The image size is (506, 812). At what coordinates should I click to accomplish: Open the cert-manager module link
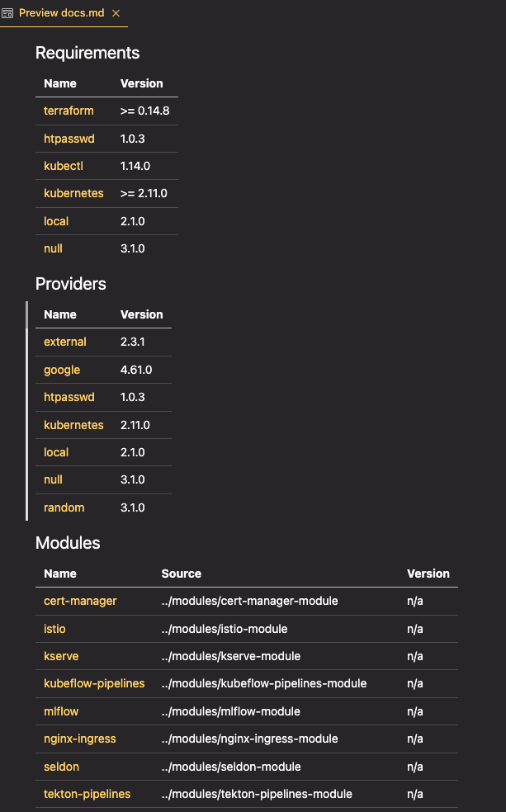(80, 601)
